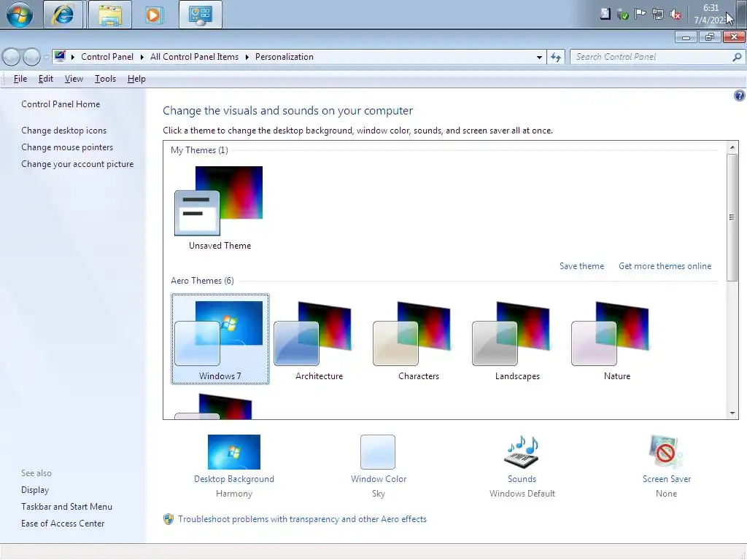
Task: Click the Forward navigation arrow
Action: tap(31, 57)
